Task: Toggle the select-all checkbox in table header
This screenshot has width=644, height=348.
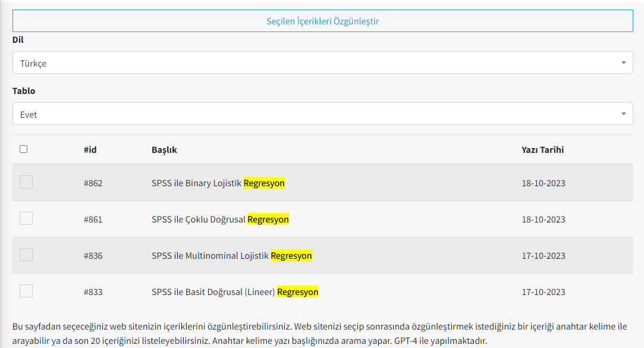Action: tap(23, 149)
